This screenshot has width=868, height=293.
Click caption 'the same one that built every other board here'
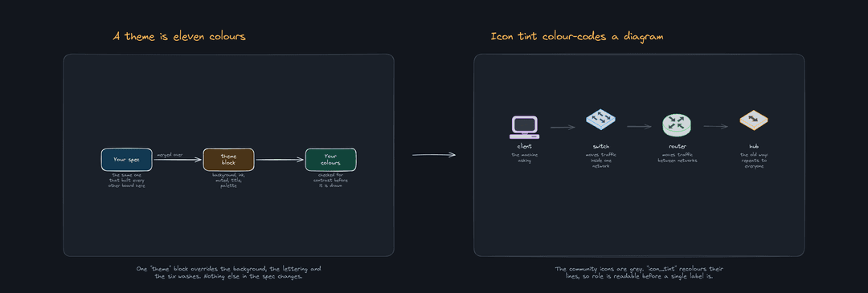126,181
